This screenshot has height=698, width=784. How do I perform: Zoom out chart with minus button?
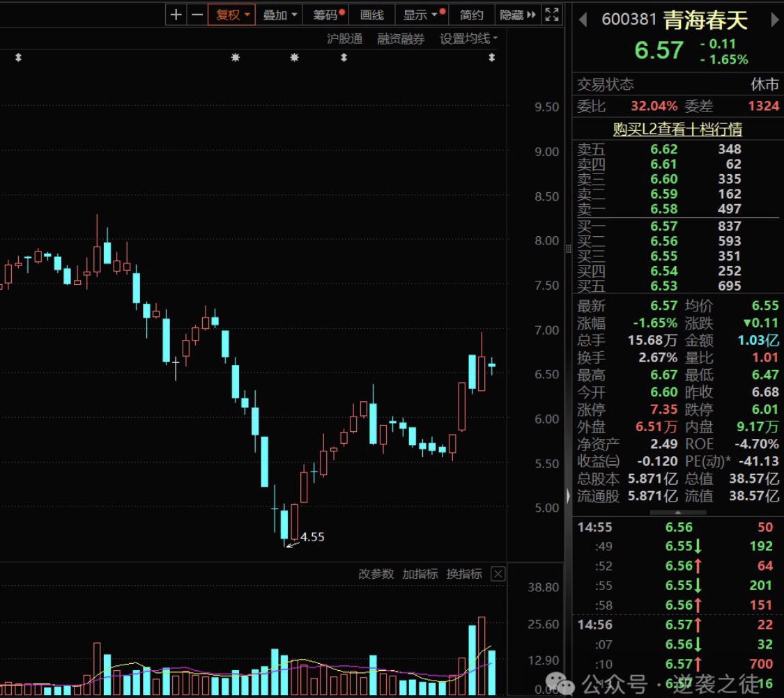pos(197,15)
